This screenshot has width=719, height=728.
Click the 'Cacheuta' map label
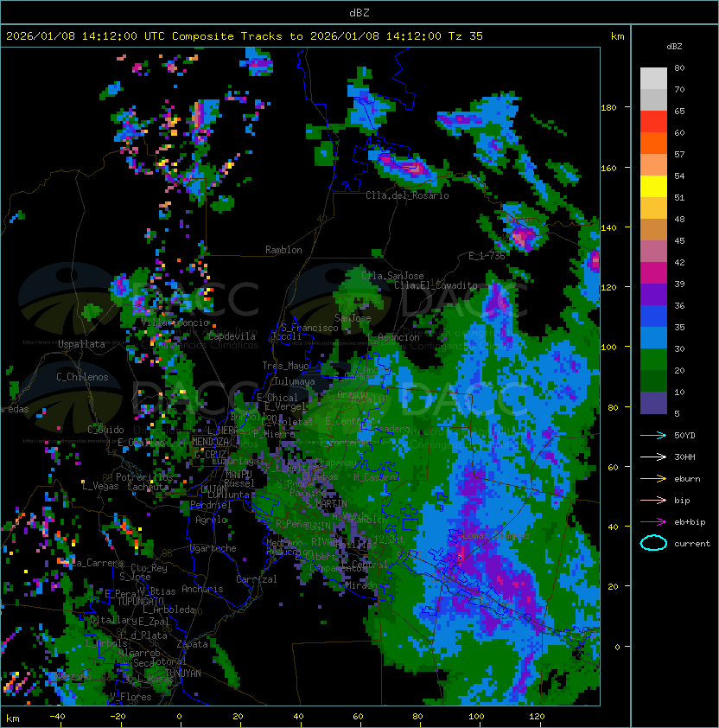[148, 487]
